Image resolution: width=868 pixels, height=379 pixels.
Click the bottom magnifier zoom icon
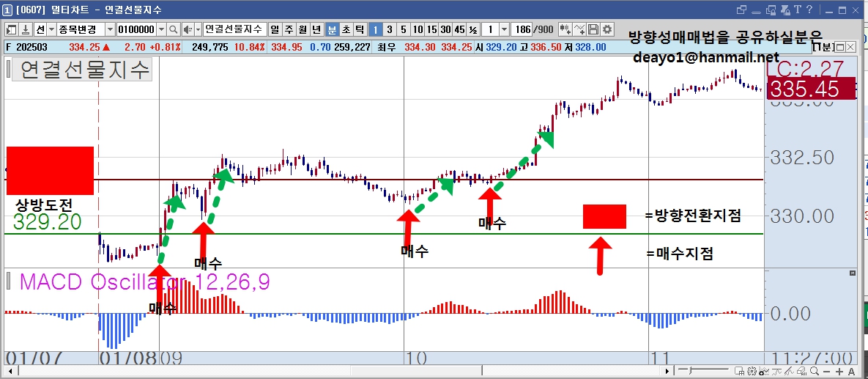tap(815, 371)
